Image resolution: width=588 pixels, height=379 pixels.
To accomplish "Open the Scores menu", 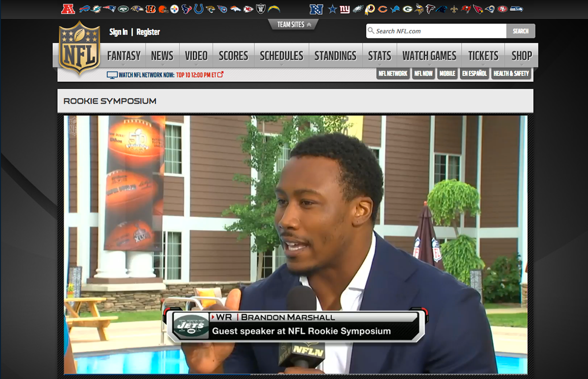I will [233, 56].
